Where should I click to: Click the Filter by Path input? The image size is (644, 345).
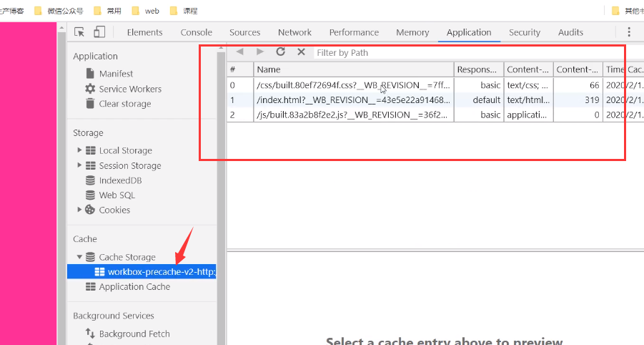pos(468,53)
